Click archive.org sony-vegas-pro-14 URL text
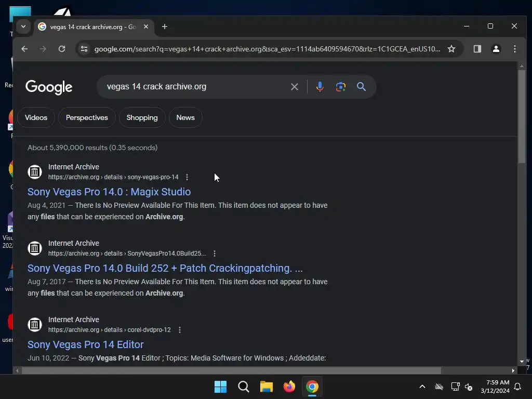Image resolution: width=532 pixels, height=399 pixels. point(113,177)
